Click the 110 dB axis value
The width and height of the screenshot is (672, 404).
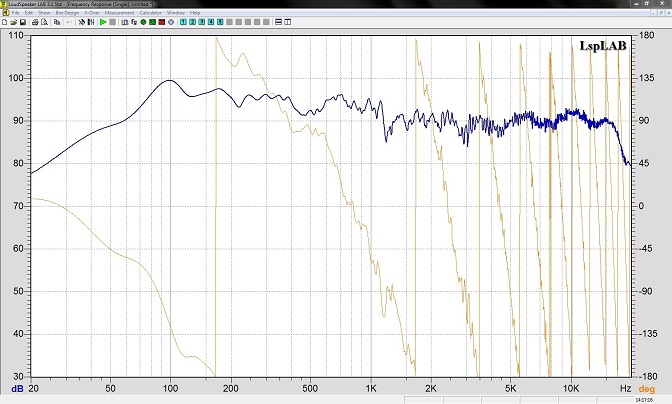point(16,36)
